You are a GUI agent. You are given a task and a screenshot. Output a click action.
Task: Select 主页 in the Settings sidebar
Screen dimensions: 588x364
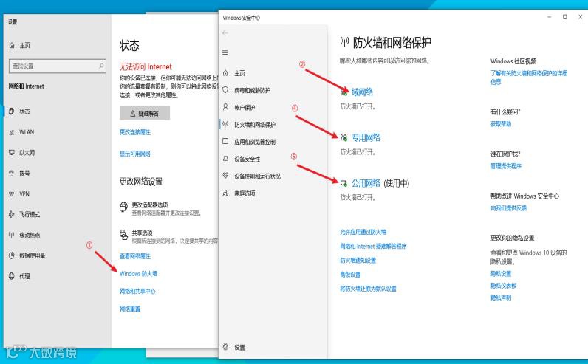25,45
